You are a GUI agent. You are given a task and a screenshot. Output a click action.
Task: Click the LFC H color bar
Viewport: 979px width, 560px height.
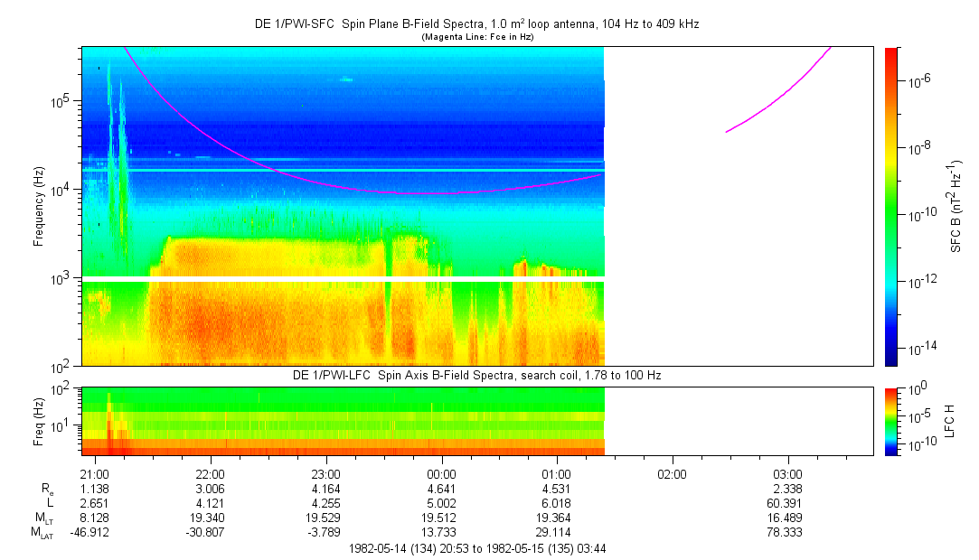pyautogui.click(x=891, y=421)
